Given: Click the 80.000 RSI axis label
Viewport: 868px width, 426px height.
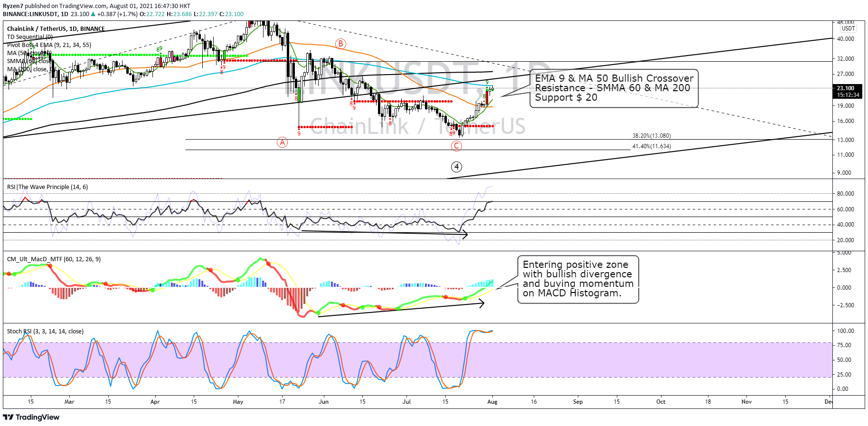Looking at the screenshot, I should 845,194.
